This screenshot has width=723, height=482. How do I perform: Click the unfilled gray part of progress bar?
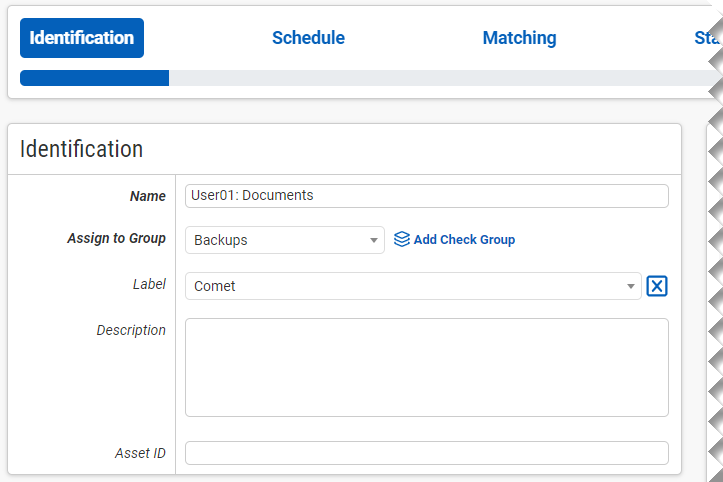point(430,78)
